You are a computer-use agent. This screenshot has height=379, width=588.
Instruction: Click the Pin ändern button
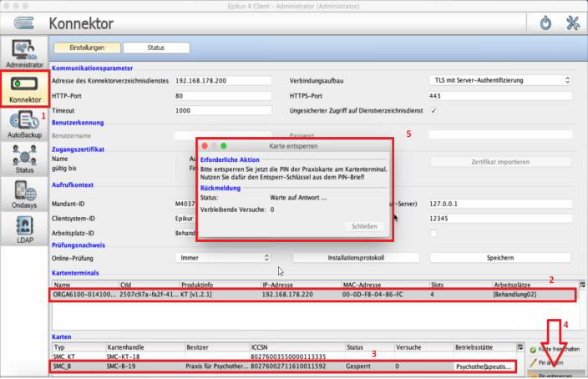pos(555,363)
